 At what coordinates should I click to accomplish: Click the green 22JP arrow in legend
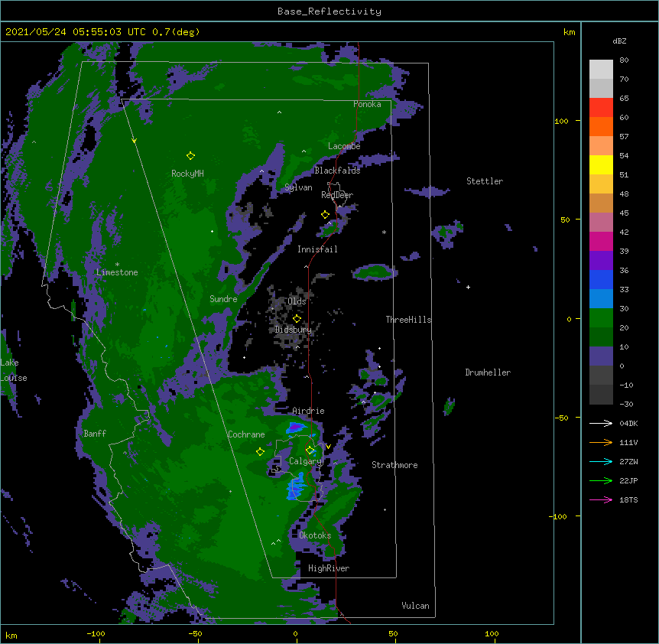tap(601, 480)
